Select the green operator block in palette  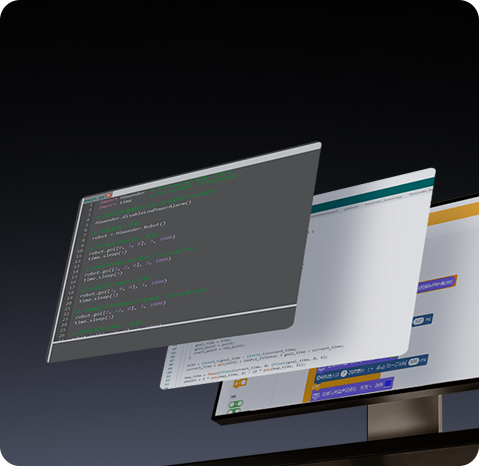[236, 405]
